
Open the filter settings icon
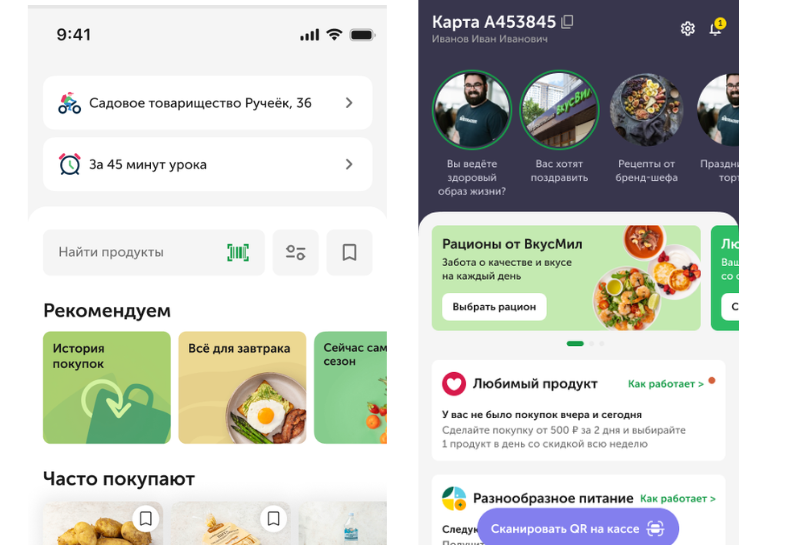[295, 253]
